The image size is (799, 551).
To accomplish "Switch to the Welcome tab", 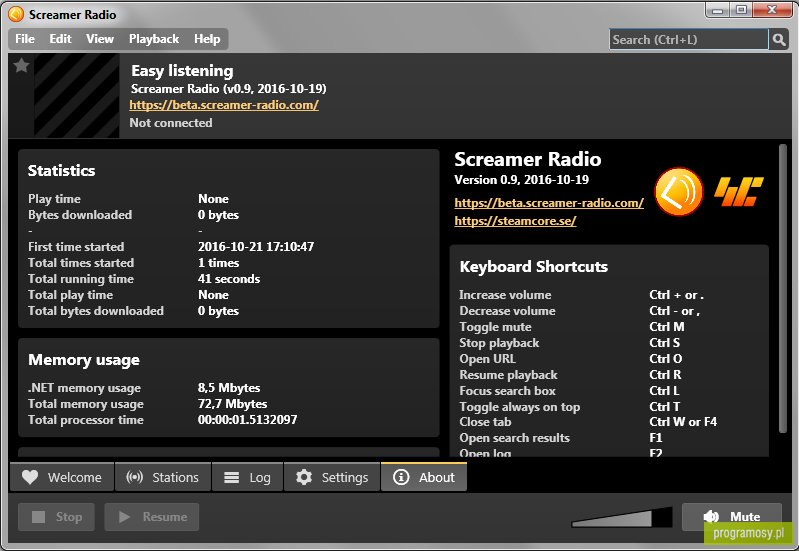I will [x=62, y=477].
